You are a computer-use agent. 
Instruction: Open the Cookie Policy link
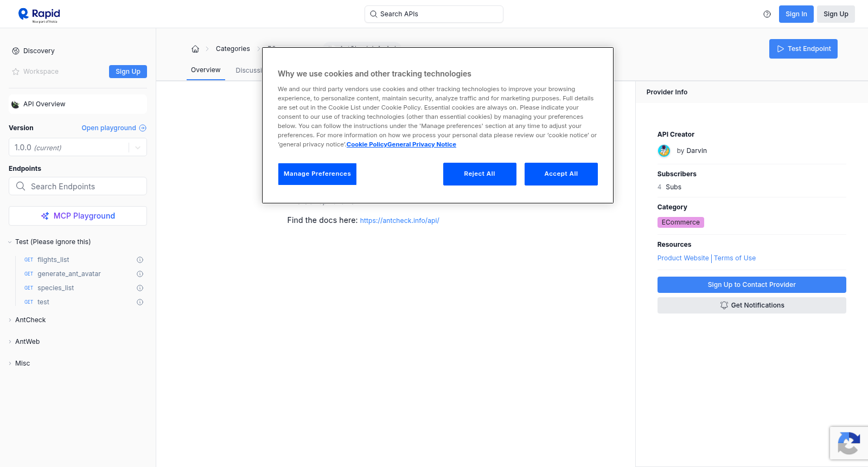(x=367, y=144)
